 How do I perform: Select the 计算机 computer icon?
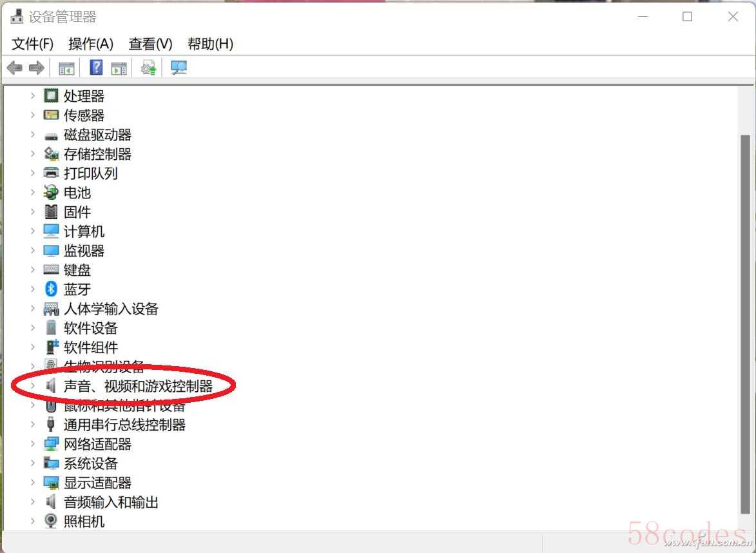pos(51,231)
